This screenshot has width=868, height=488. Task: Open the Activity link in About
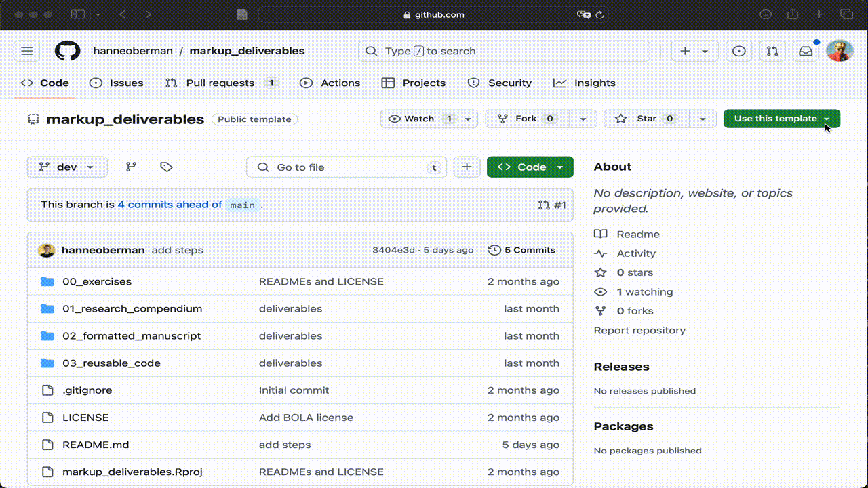(x=625, y=253)
